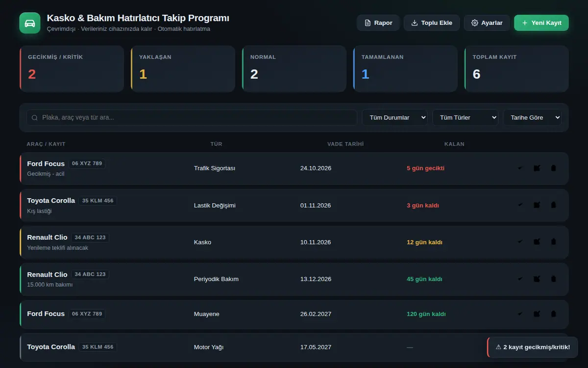Screen dimensions: 588x368
Task: Open the Tarihe Göre sort dropdown
Action: 533,118
